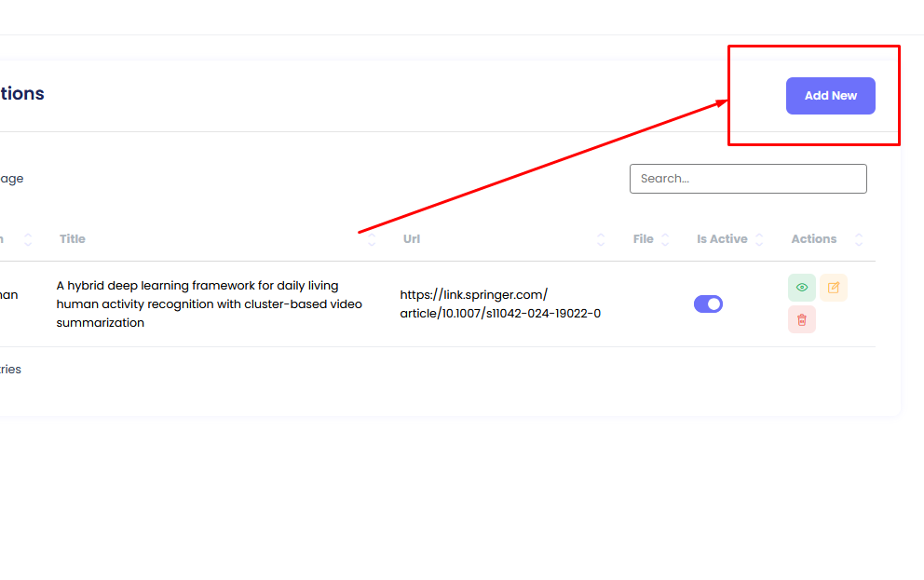Disable the Is Active toggle switch
This screenshot has height=580, width=924.
tap(708, 303)
